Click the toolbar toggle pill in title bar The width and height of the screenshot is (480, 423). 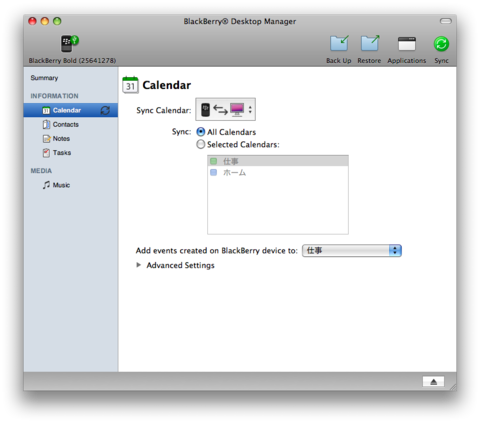point(446,21)
